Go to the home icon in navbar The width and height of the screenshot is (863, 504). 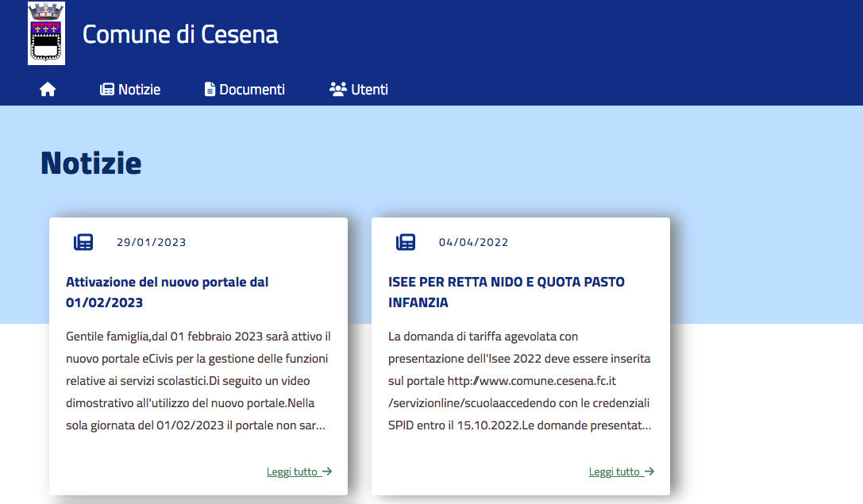click(x=48, y=90)
